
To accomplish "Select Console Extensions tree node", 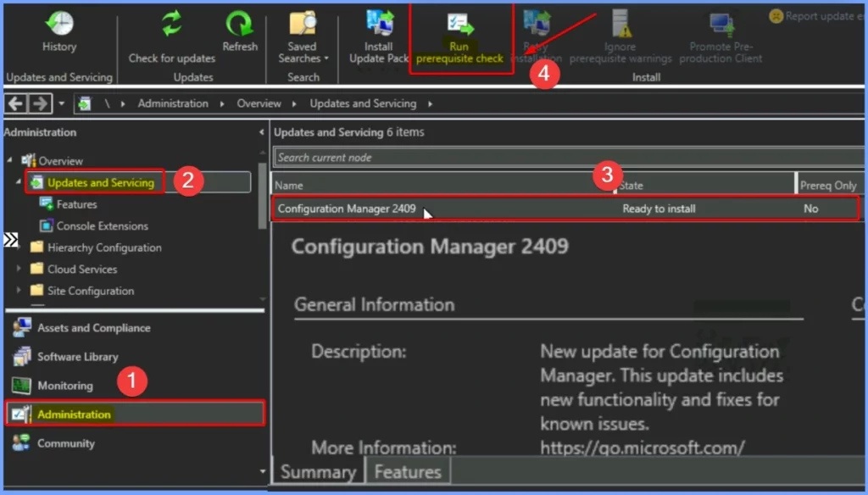I will 103,226.
